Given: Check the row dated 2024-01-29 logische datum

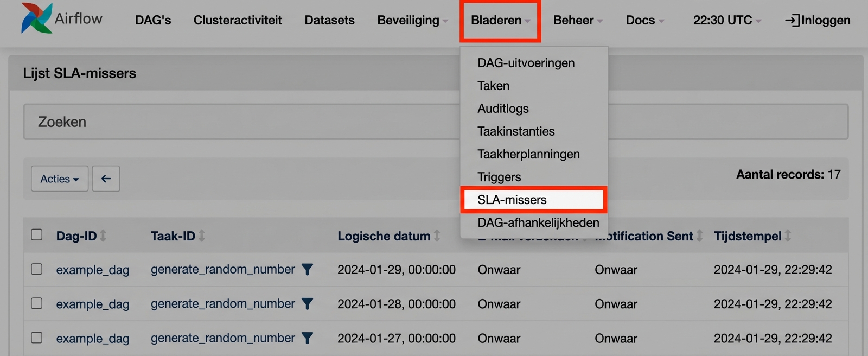Looking at the screenshot, I should point(37,269).
